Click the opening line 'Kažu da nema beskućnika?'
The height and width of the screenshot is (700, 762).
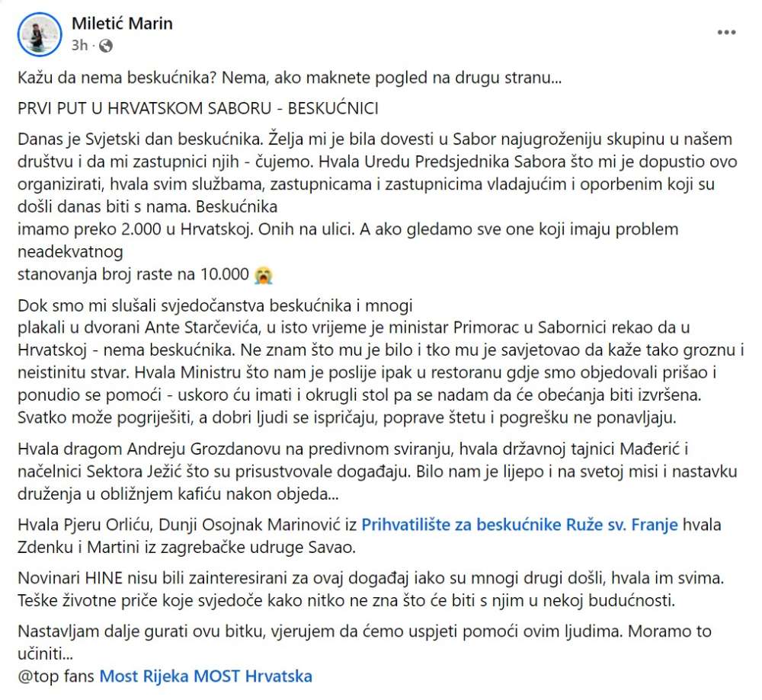117,78
